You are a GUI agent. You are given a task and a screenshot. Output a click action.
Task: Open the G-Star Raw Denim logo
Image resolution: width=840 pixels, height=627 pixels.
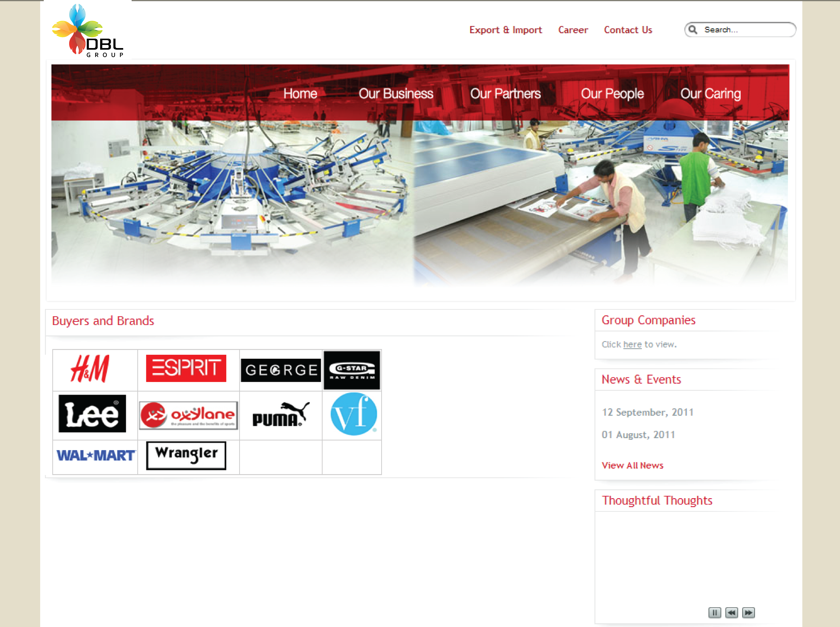pos(352,370)
